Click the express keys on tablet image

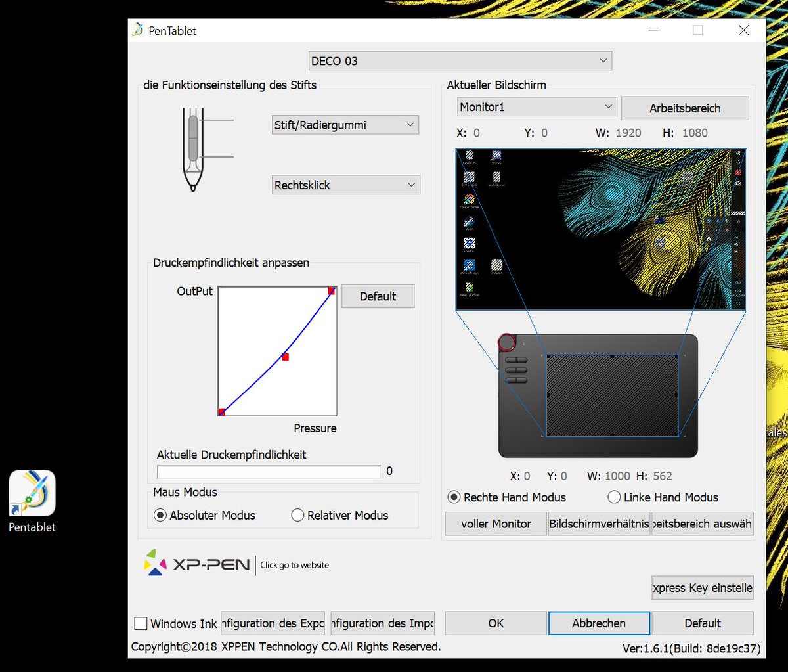click(x=517, y=370)
